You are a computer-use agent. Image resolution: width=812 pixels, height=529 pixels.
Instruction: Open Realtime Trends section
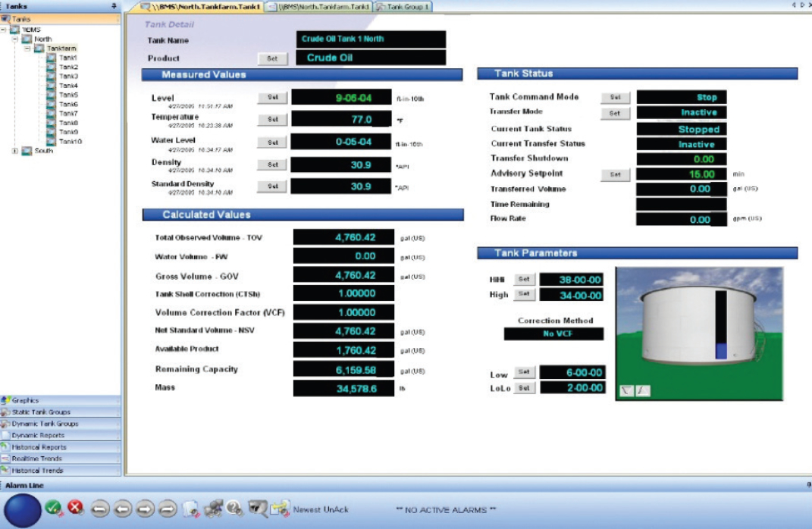(x=60, y=459)
